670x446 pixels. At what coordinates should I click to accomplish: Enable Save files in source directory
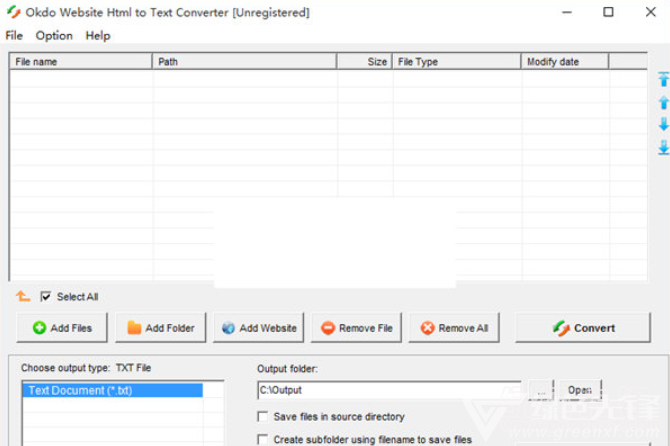click(263, 417)
